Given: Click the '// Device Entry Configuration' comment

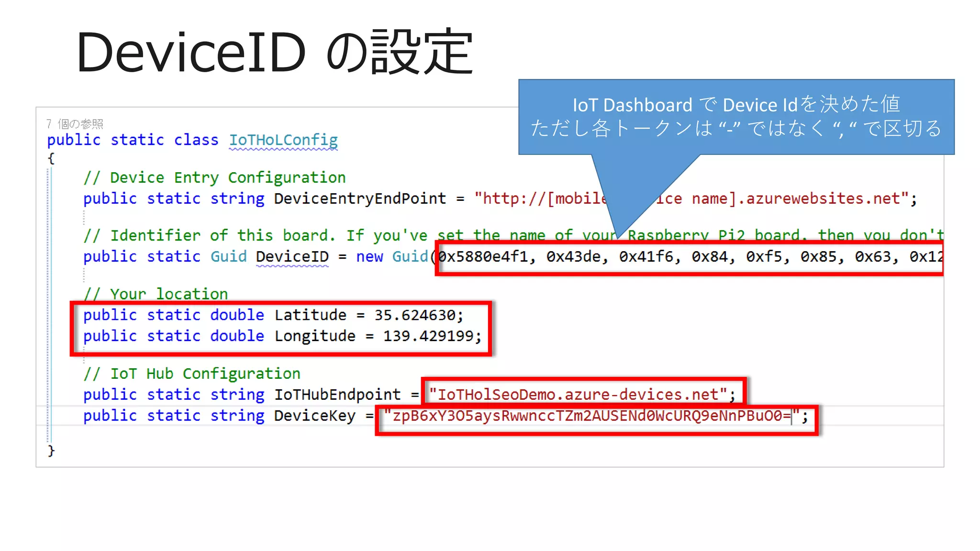Looking at the screenshot, I should tap(214, 178).
